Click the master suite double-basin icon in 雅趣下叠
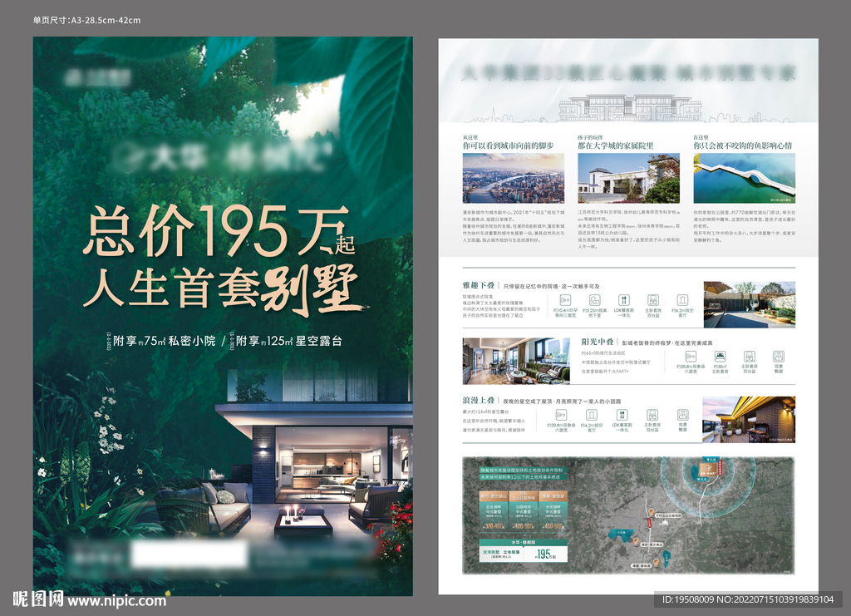The height and width of the screenshot is (616, 851). (x=653, y=301)
